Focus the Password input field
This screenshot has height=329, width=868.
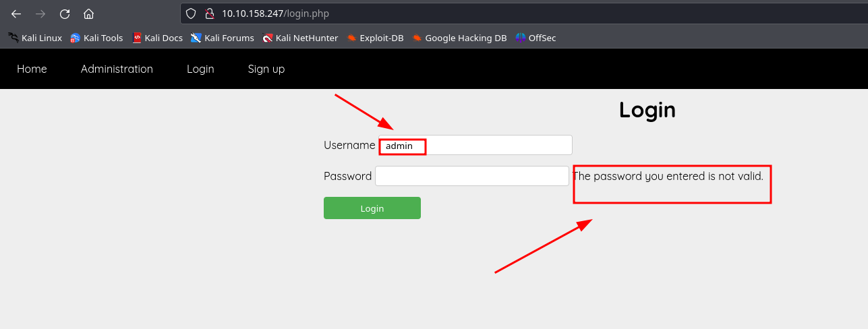[x=471, y=176]
